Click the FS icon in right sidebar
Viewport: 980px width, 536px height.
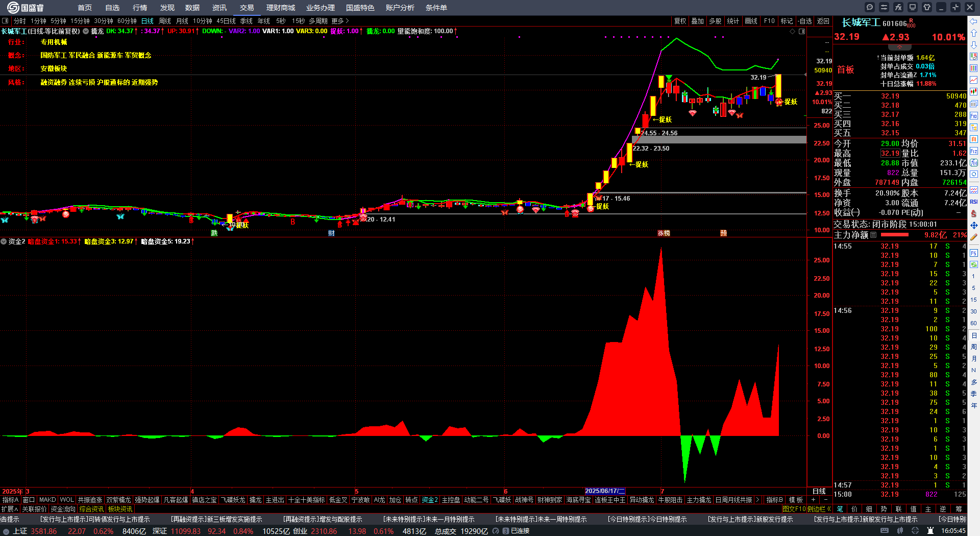pos(974,253)
